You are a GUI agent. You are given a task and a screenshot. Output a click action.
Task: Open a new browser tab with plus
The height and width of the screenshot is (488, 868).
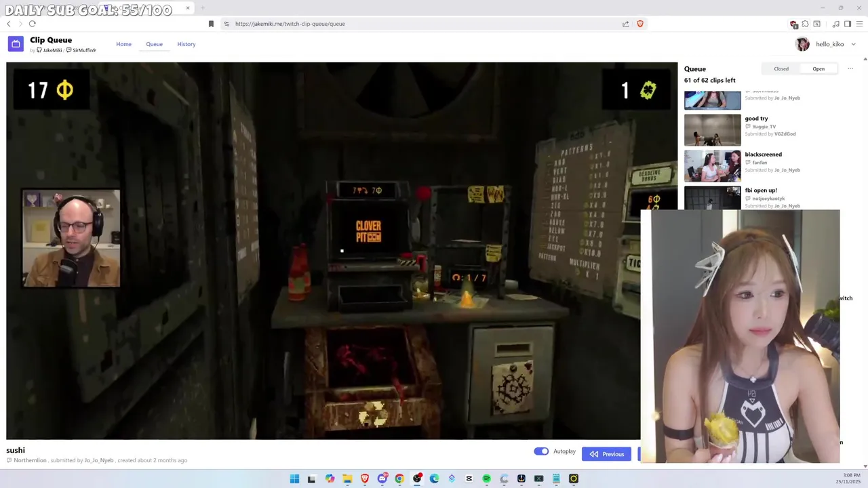click(202, 8)
